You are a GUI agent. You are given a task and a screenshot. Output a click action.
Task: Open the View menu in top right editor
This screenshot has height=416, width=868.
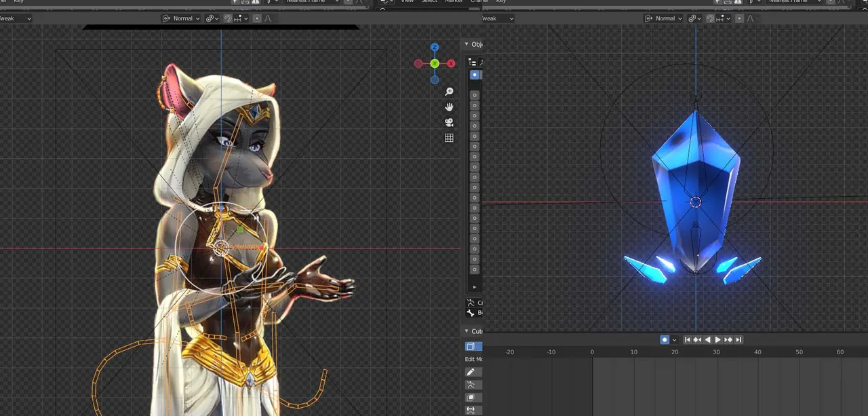(408, 1)
